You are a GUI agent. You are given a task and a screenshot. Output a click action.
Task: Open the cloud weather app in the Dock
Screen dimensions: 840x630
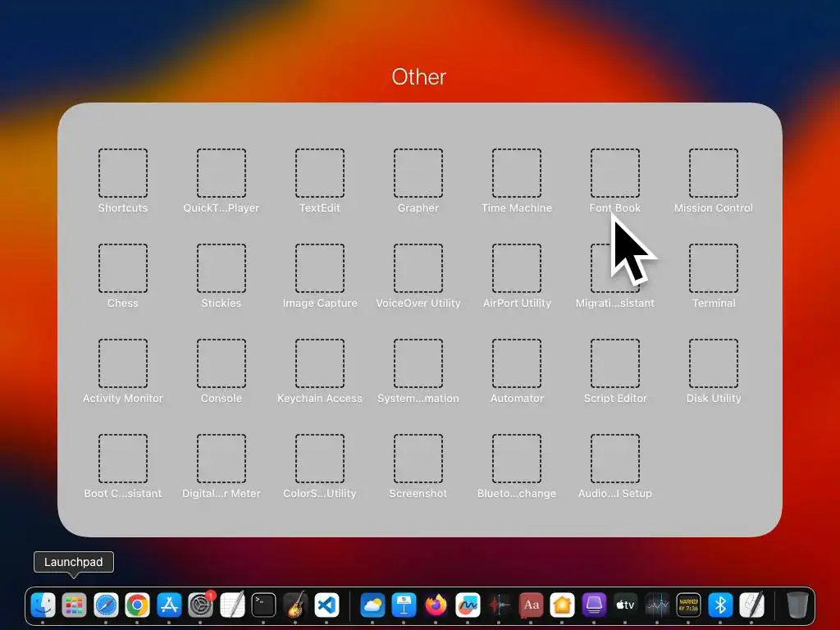[372, 605]
